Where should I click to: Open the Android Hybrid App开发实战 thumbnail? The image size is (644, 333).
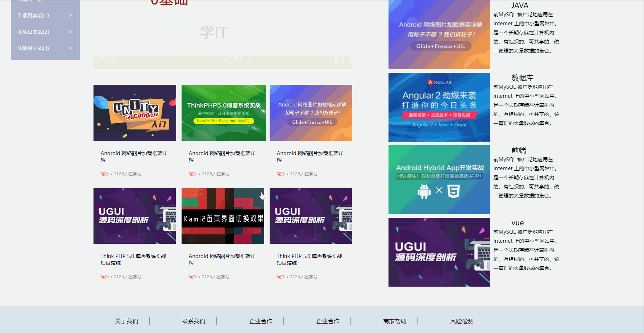tap(439, 180)
